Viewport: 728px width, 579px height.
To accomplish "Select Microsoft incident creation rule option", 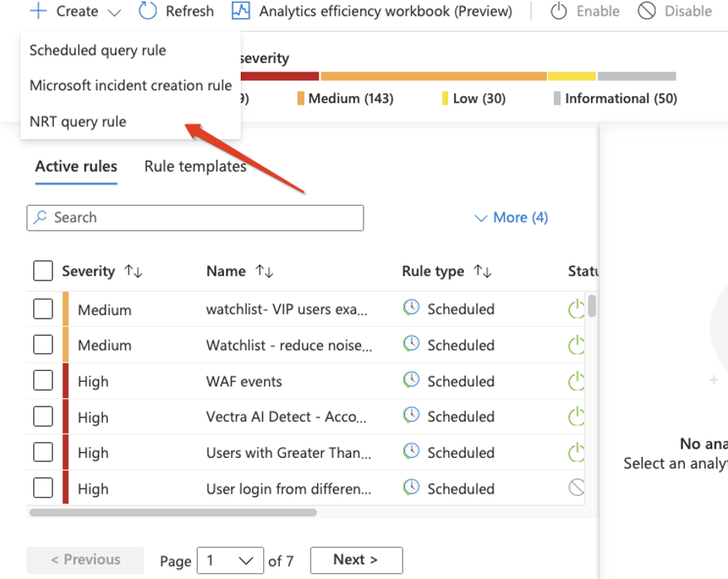I will [x=130, y=85].
